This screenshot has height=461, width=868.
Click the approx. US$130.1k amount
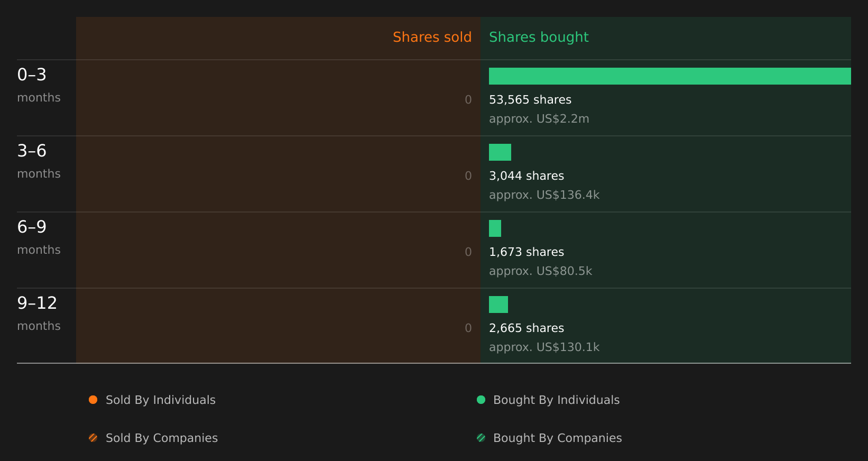(544, 347)
